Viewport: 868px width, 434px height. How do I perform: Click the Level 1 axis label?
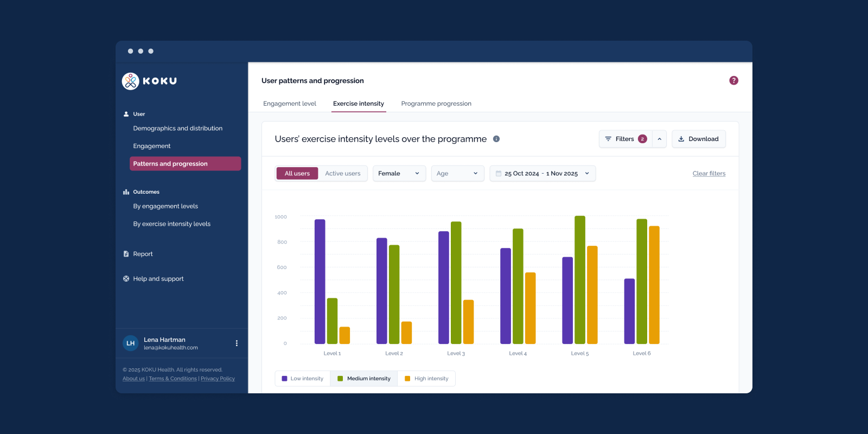pos(332,353)
